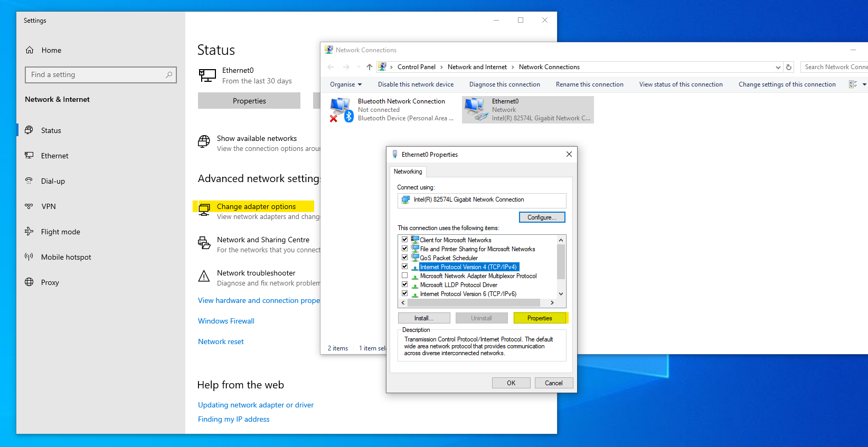Click the search magnifier in Find a setting
868x447 pixels.
pyautogui.click(x=169, y=75)
